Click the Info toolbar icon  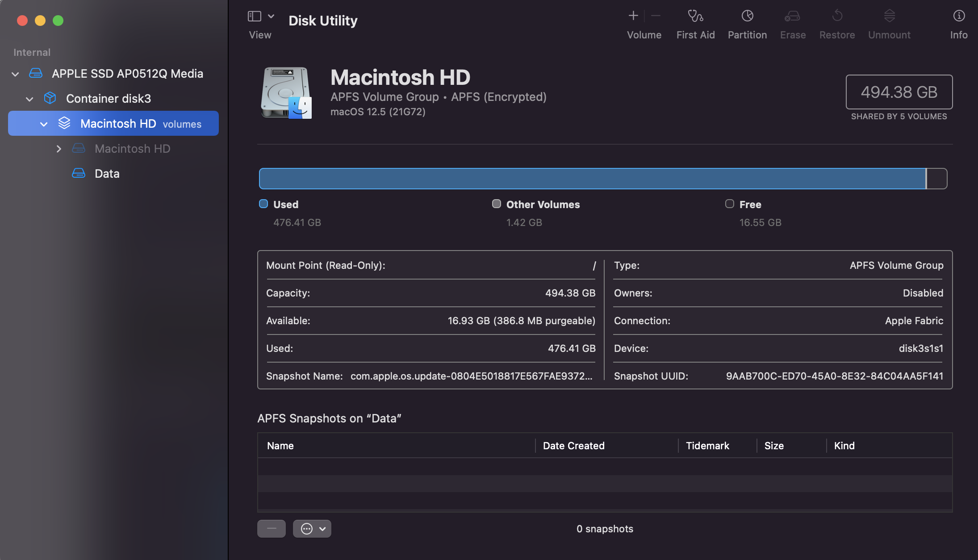(959, 16)
